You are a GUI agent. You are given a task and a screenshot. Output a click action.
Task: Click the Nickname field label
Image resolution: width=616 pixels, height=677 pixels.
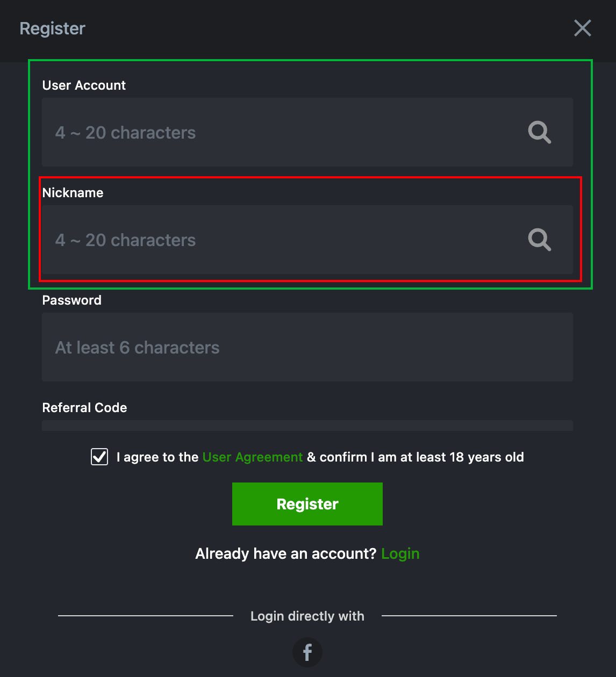pyautogui.click(x=73, y=193)
